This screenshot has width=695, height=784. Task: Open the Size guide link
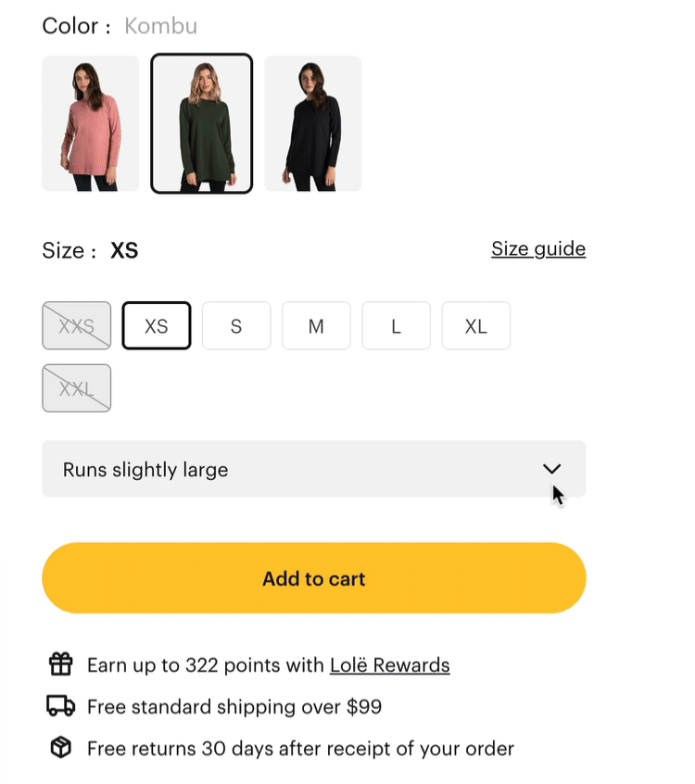pyautogui.click(x=538, y=249)
